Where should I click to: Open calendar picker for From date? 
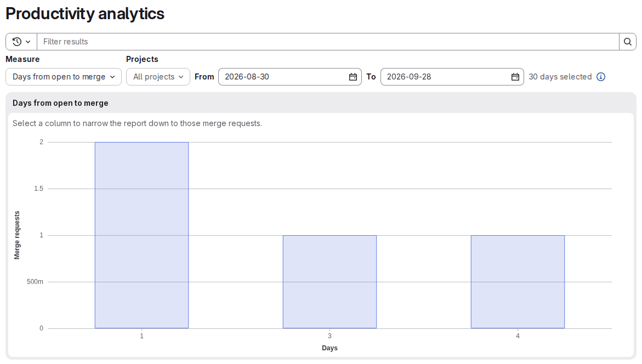353,77
